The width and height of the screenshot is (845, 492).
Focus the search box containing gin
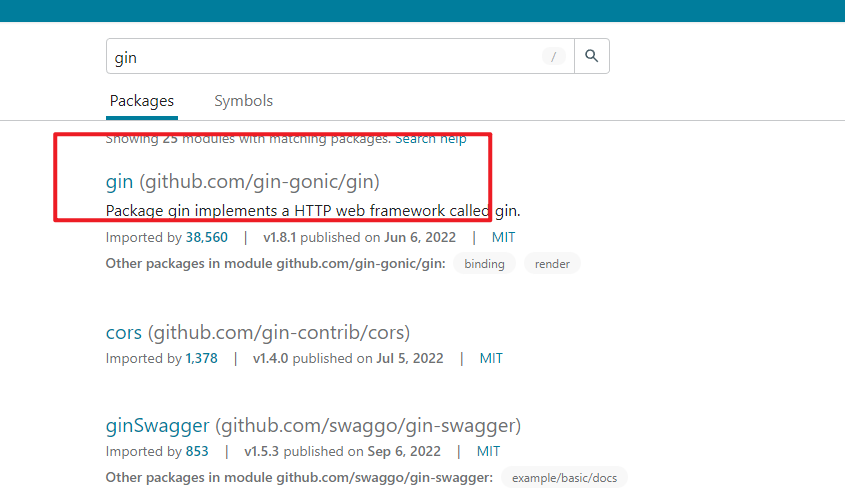tap(340, 56)
